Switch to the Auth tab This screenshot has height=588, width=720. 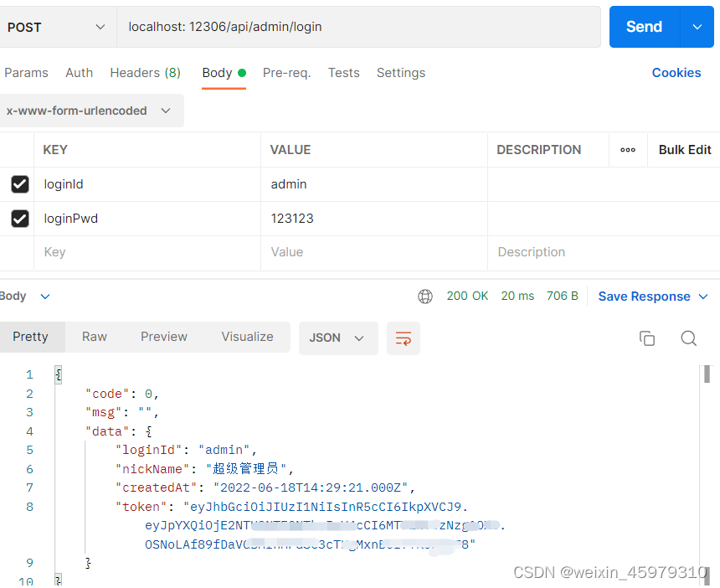pos(79,73)
